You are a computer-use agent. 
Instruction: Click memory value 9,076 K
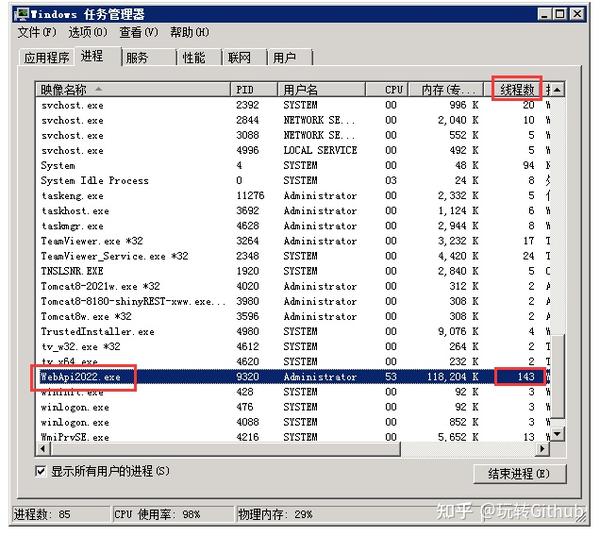point(458,331)
